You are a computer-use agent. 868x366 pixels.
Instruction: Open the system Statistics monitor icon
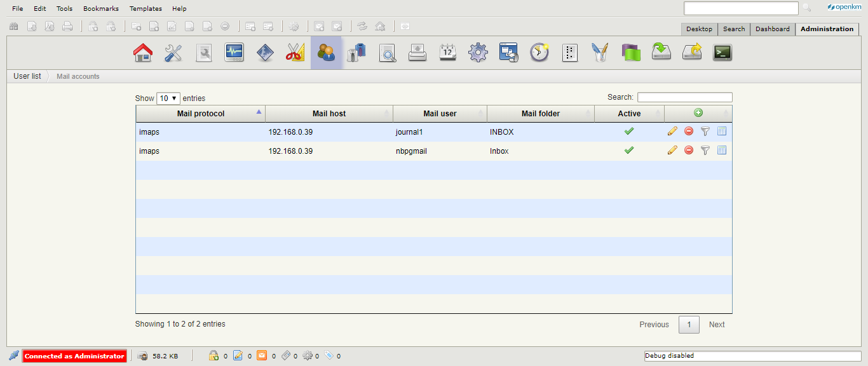[234, 53]
